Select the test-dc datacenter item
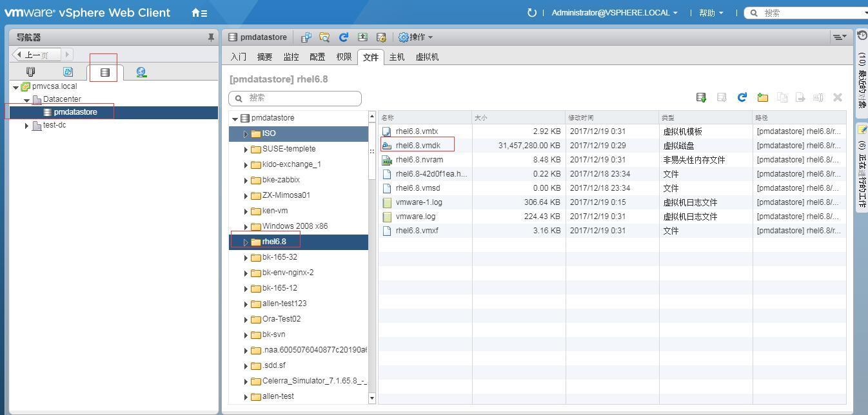868x415 pixels. 54,125
